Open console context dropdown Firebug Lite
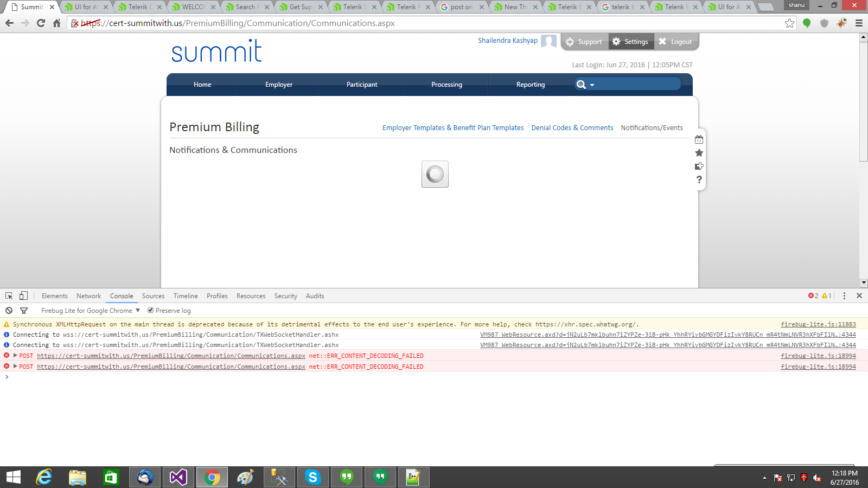Viewport: 868px width, 488px height. point(91,311)
